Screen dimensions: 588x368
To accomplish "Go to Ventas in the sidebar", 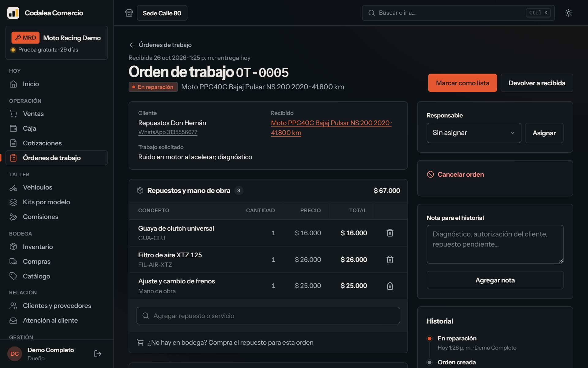I will tap(57, 114).
